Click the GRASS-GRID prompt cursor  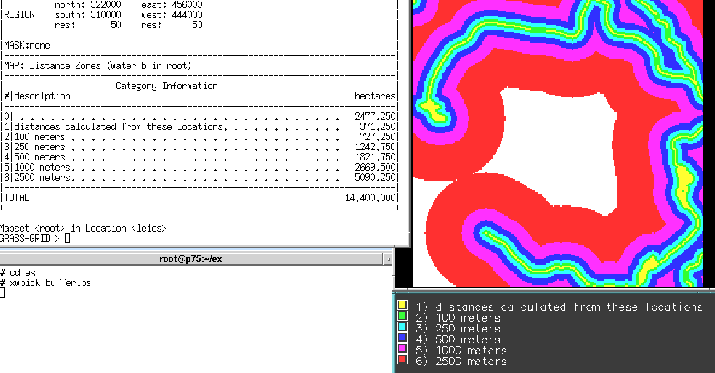[x=67, y=238]
